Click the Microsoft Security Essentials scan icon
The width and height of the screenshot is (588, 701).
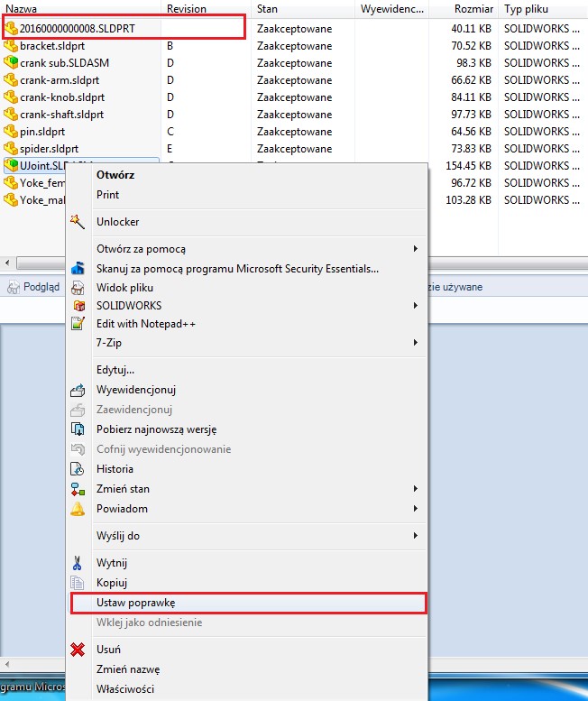(78, 268)
